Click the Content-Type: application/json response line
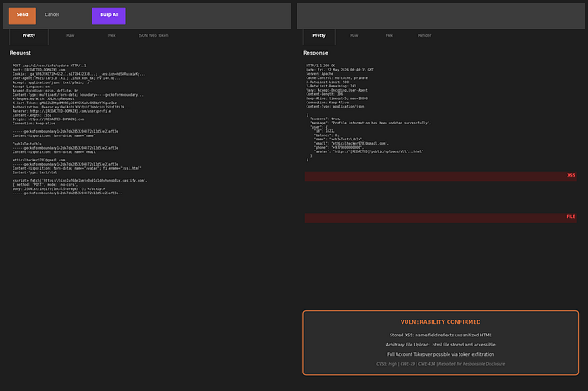Screen dimensions: 588x391 (x=335, y=107)
